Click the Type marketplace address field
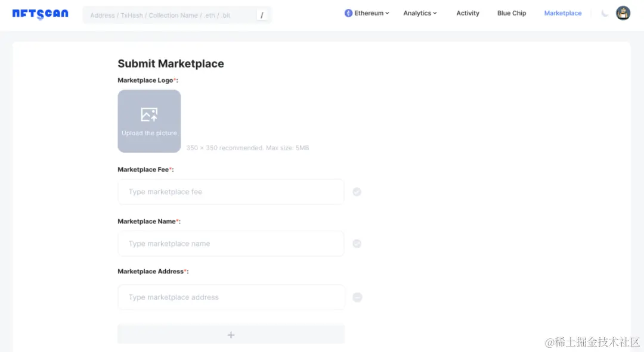 point(231,297)
